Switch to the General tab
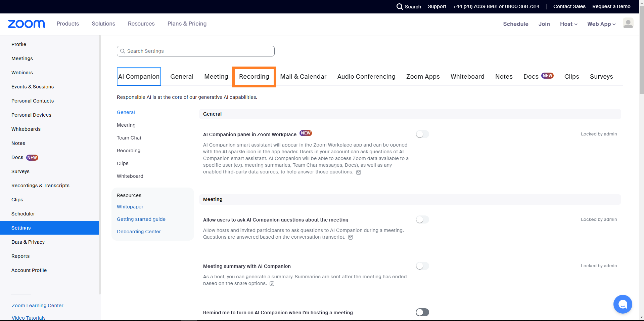Viewport: 644px width, 321px height. pyautogui.click(x=182, y=77)
